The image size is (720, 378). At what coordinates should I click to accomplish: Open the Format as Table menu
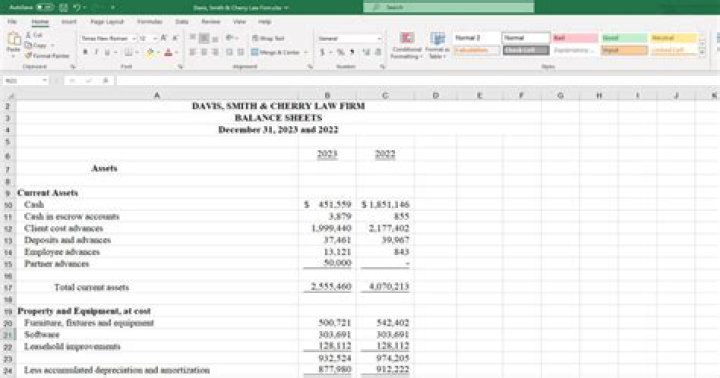[x=437, y=45]
